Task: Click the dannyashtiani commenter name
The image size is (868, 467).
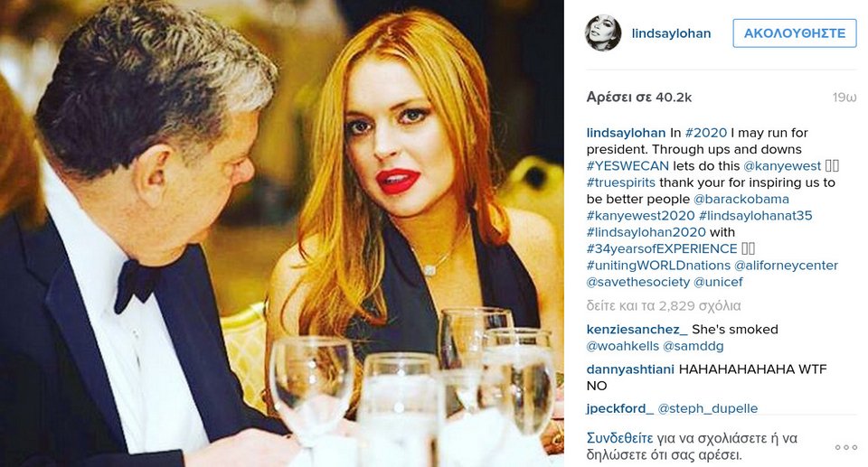Action: pyautogui.click(x=630, y=369)
